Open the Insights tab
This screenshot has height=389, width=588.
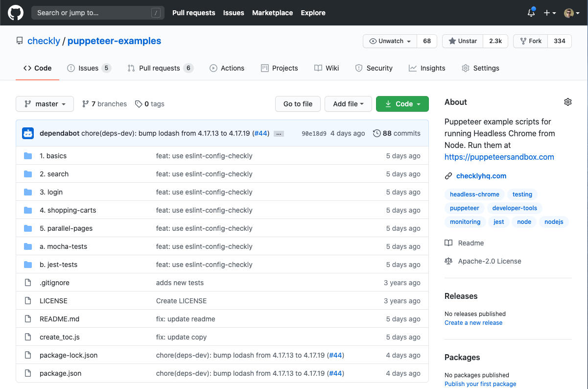point(427,68)
